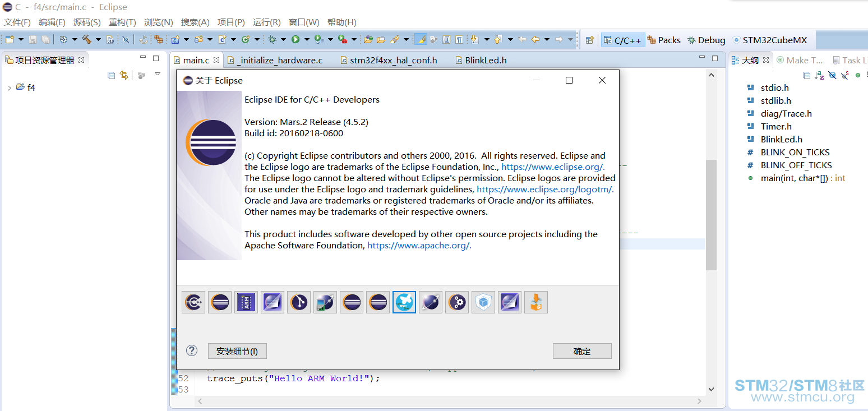Open the https://www.apache.org/ link
The width and height of the screenshot is (868, 411).
coord(419,245)
